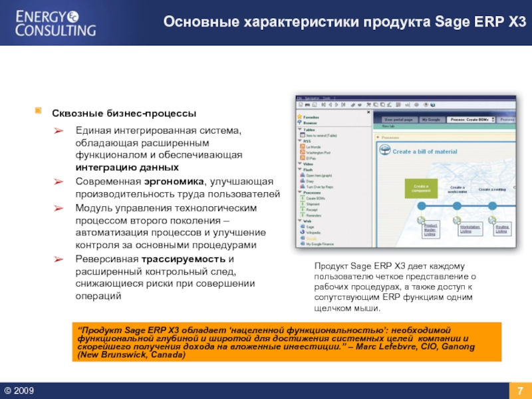Click bold word "трассируемость"

tap(184, 259)
